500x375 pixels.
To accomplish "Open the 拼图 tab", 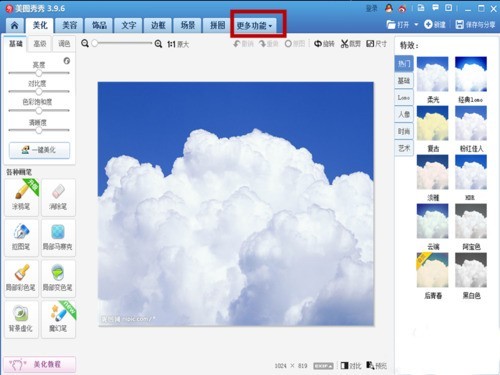I will coord(217,25).
